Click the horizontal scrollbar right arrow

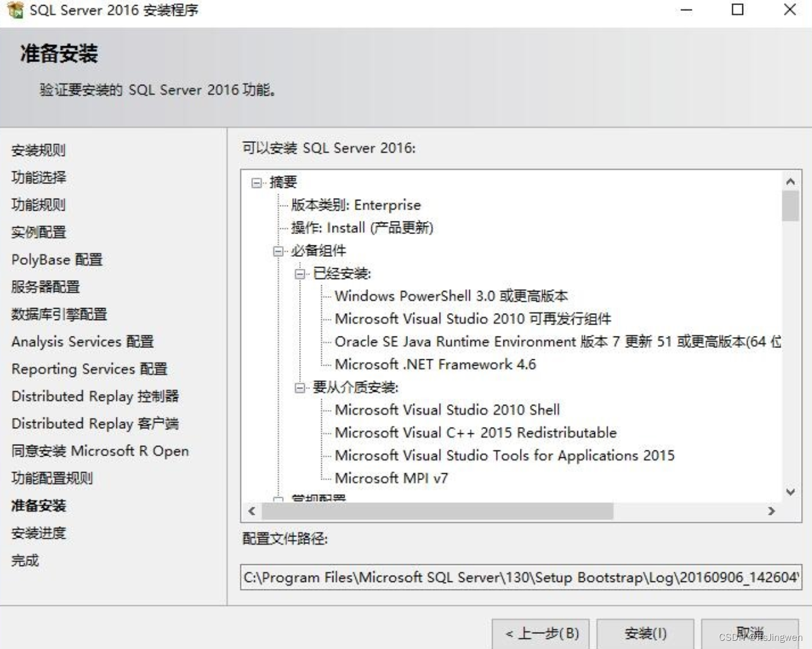point(772,511)
